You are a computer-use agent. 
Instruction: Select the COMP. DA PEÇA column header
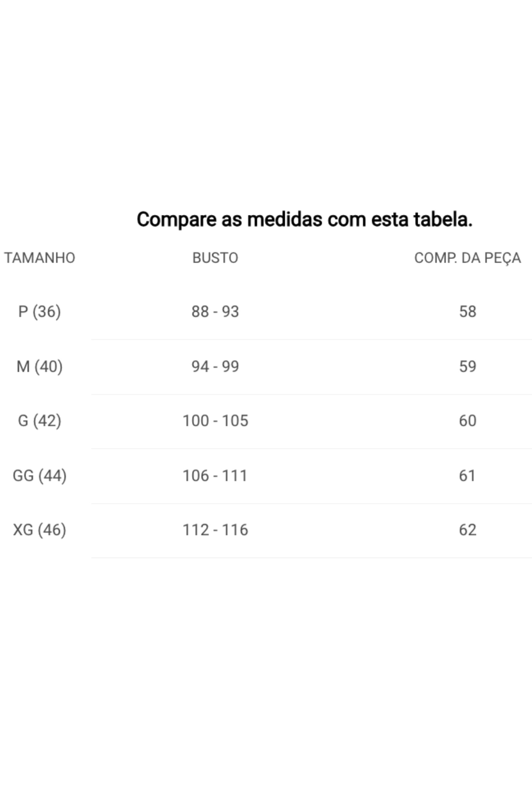(x=468, y=258)
